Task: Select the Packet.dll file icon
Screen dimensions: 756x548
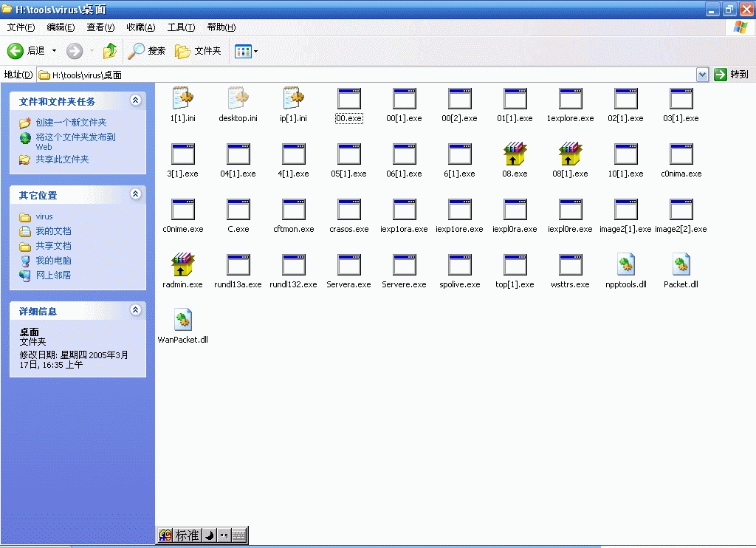Action: coord(681,264)
